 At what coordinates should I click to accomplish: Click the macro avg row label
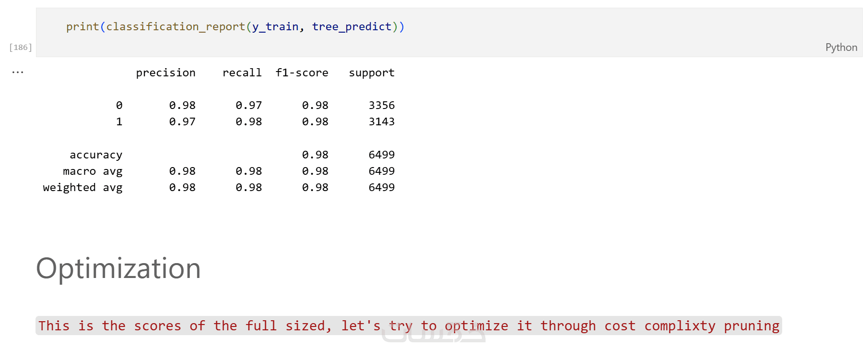pos(93,171)
